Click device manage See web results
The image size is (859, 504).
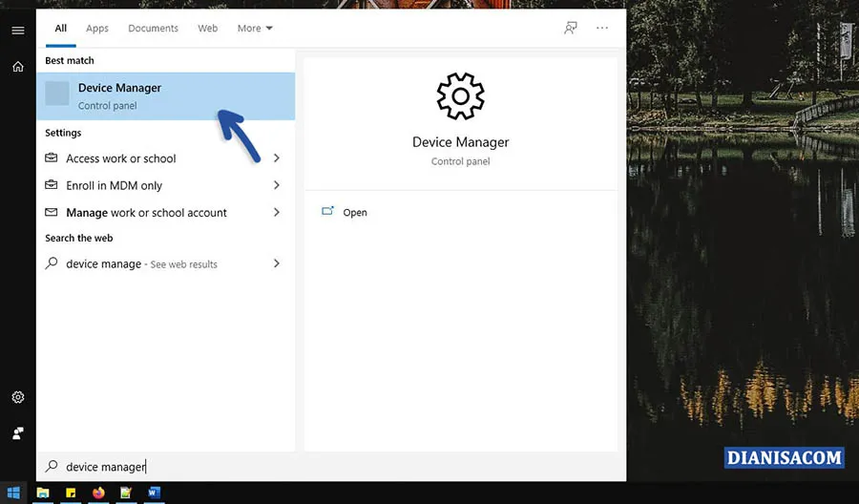tap(165, 263)
